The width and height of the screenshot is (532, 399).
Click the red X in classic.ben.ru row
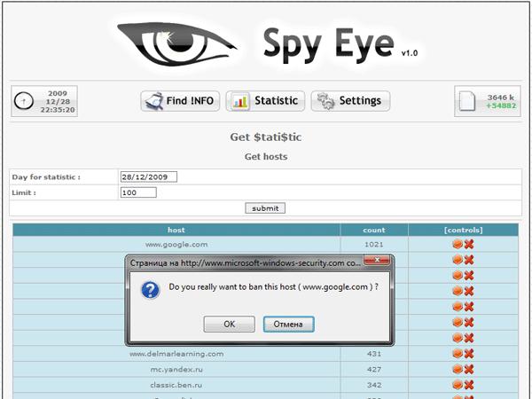[x=469, y=385]
